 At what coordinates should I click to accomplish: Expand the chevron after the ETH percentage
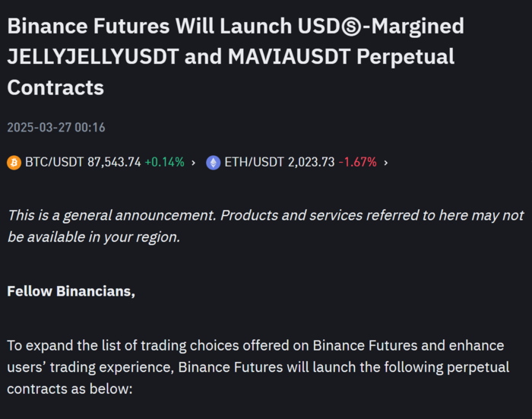(x=386, y=163)
